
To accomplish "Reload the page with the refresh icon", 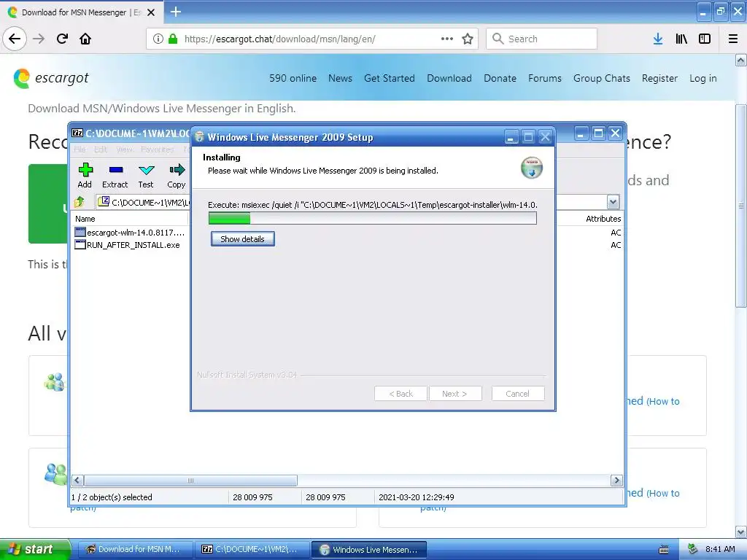I will click(x=62, y=39).
